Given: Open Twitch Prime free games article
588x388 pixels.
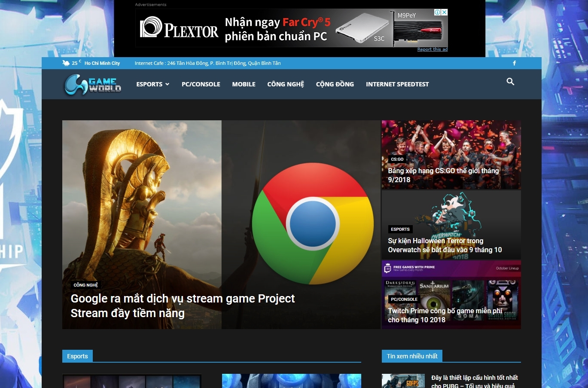Looking at the screenshot, I should (445, 315).
